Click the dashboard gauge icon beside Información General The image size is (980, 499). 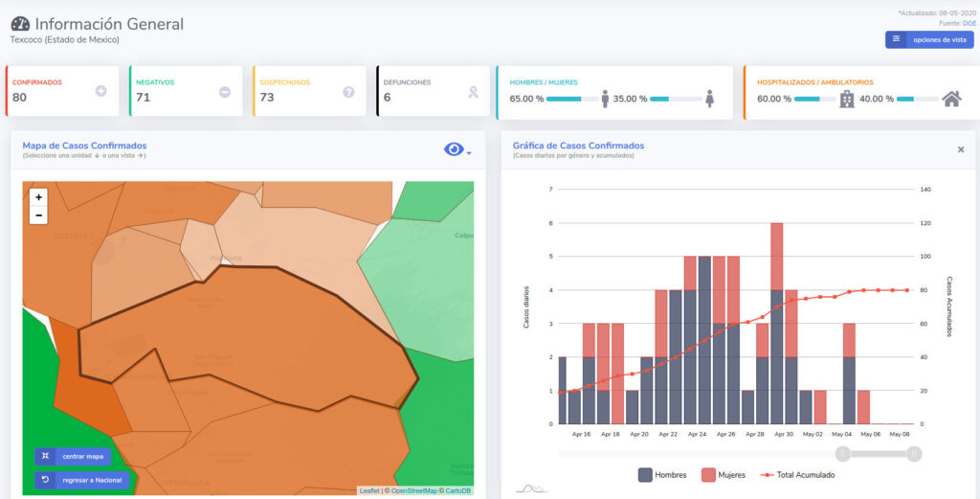(20, 24)
